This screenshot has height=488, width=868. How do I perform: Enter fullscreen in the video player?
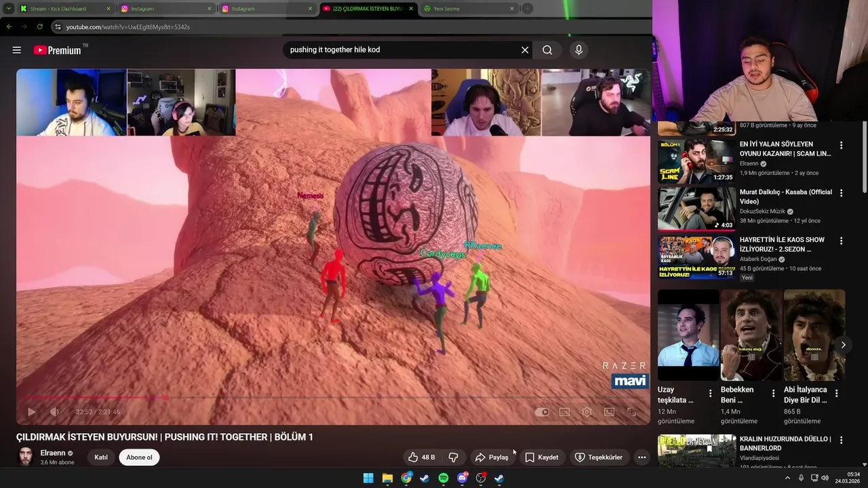point(631,412)
